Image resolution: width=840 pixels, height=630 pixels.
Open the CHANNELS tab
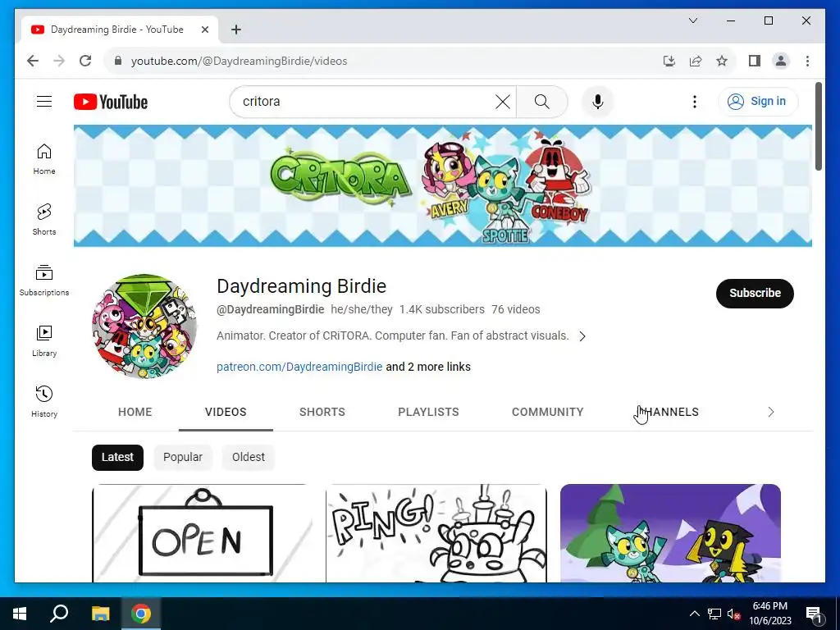tap(669, 412)
